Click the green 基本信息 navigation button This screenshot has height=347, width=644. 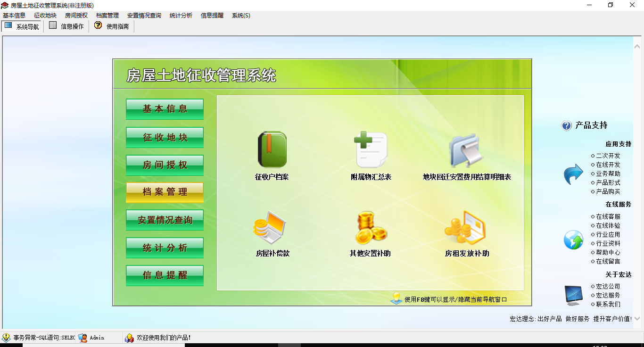(165, 109)
